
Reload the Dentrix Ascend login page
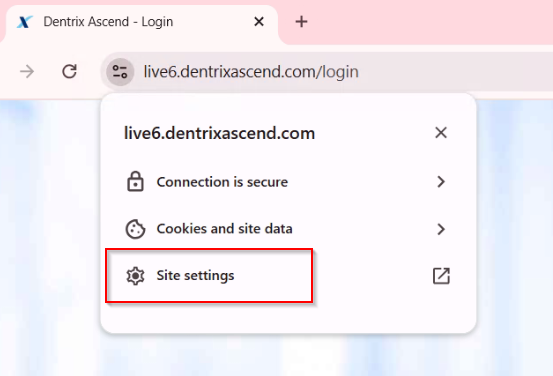[69, 72]
